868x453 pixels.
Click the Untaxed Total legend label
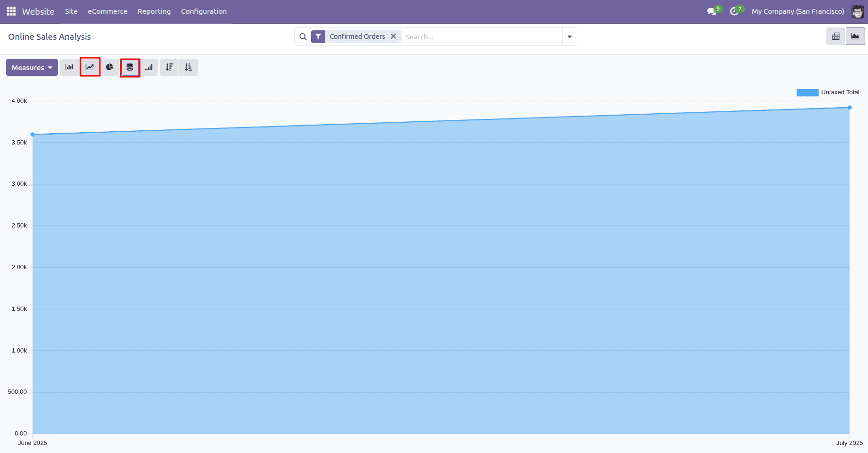(840, 92)
